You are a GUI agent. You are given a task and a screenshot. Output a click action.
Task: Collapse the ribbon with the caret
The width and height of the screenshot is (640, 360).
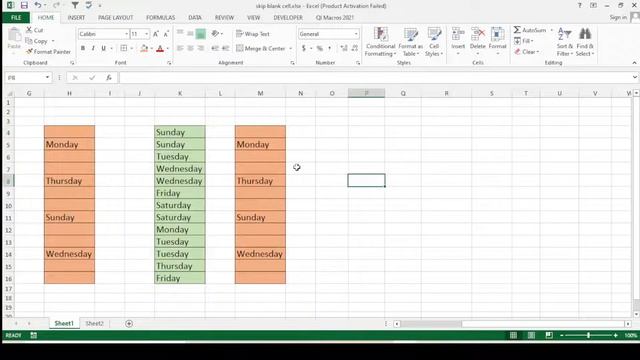(634, 63)
